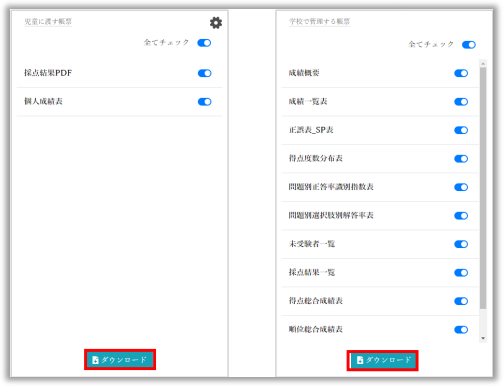Image resolution: width=504 pixels, height=387 pixels.
Task: Toggle the 採点結果PDF switch
Action: click(x=204, y=73)
